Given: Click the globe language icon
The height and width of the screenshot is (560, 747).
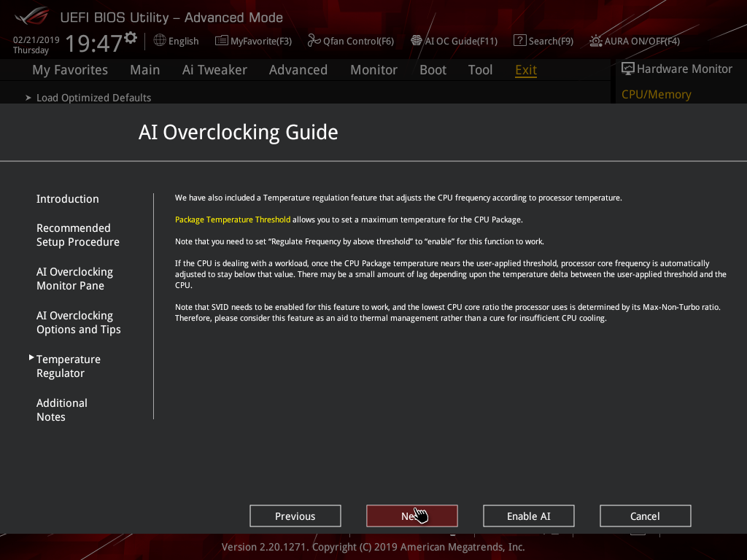Looking at the screenshot, I should pos(160,41).
